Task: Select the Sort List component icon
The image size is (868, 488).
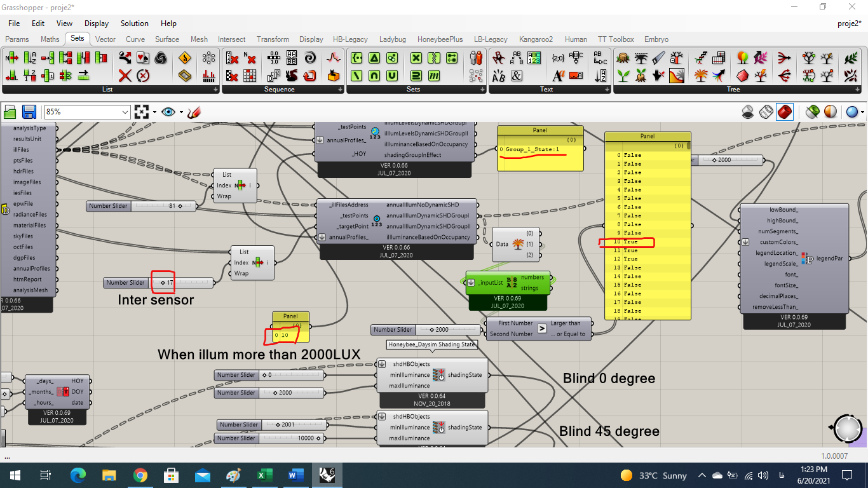Action: pyautogui.click(x=30, y=58)
